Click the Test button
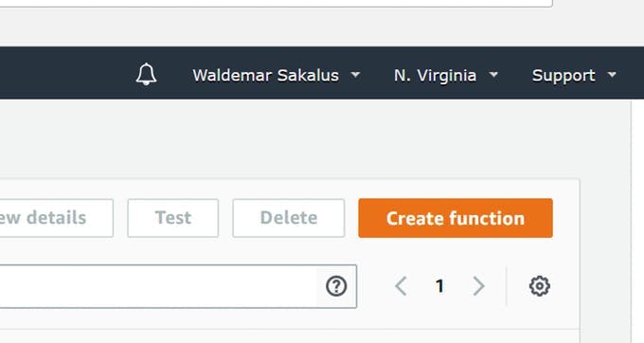The height and width of the screenshot is (343, 644). tap(173, 218)
